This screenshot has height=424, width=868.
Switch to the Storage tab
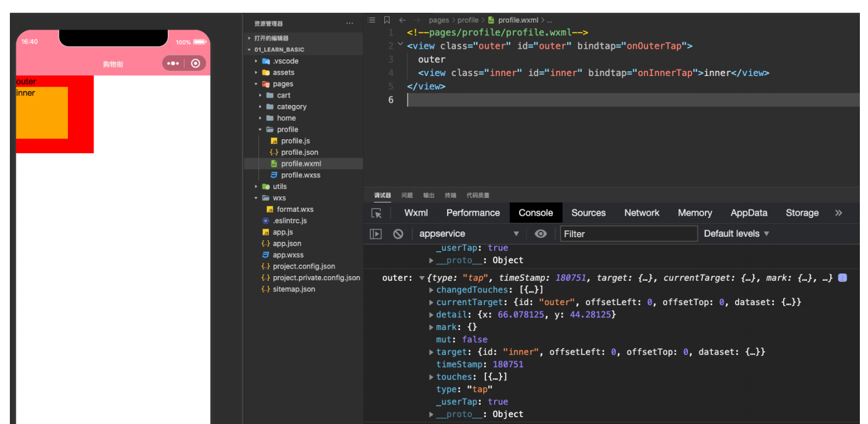click(x=802, y=213)
